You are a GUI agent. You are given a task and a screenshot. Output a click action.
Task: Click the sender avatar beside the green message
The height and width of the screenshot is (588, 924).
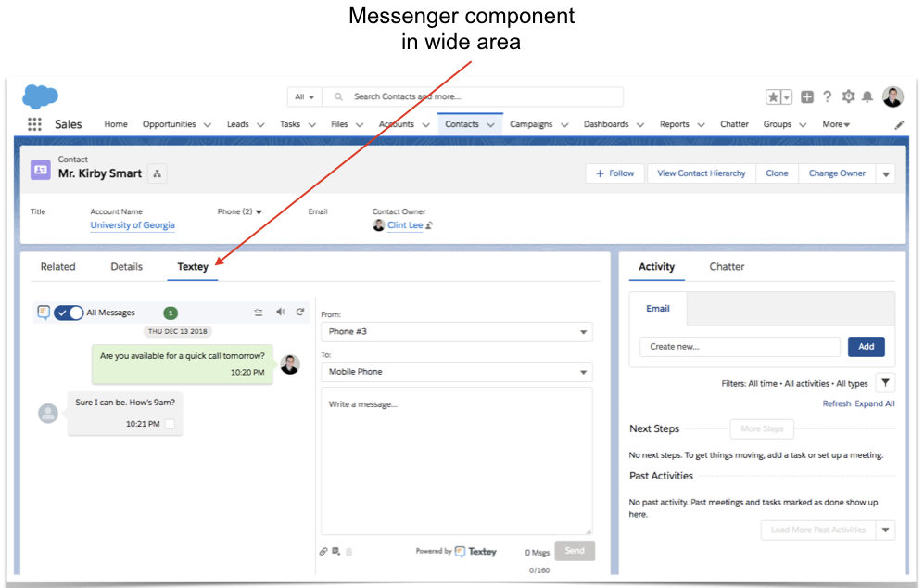pos(290,364)
